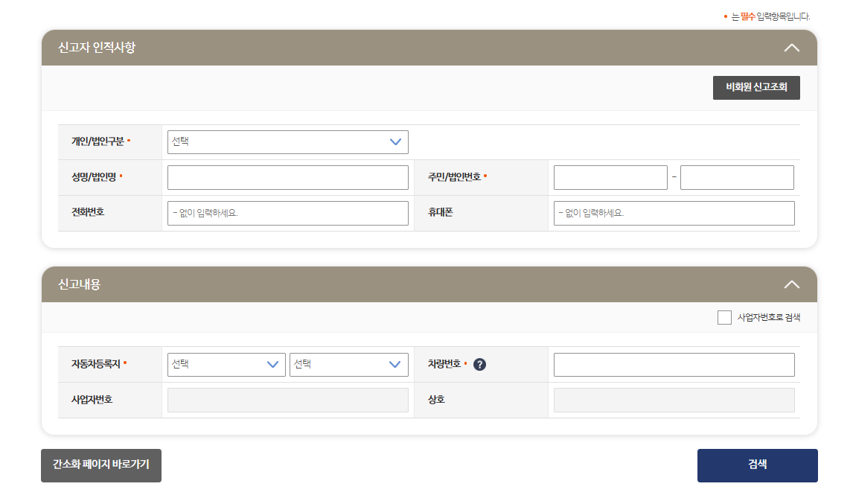Image resolution: width=853 pixels, height=504 pixels.
Task: Click the 사업자번호로 검색 label text
Action: tap(769, 317)
